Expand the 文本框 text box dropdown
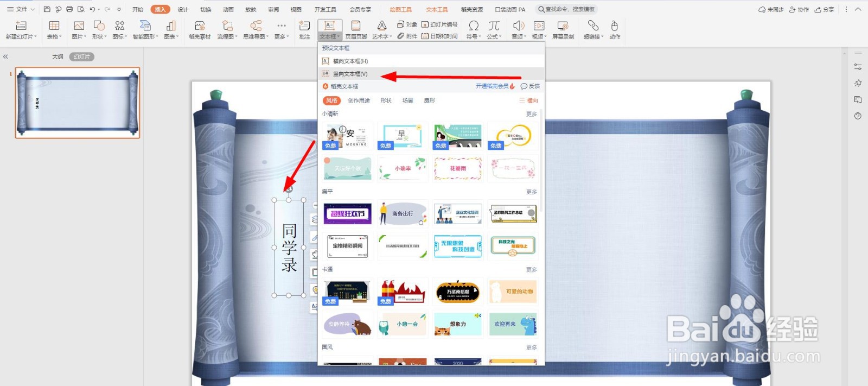The image size is (868, 386). (330, 37)
